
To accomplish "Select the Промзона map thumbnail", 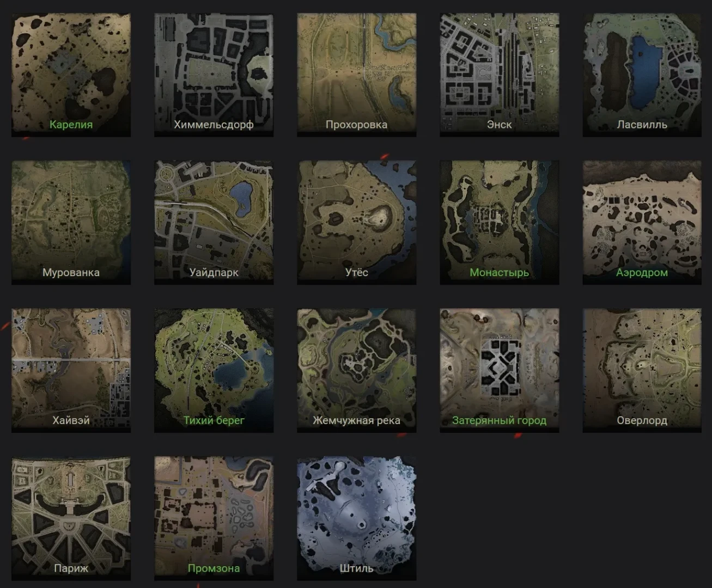I will click(214, 518).
